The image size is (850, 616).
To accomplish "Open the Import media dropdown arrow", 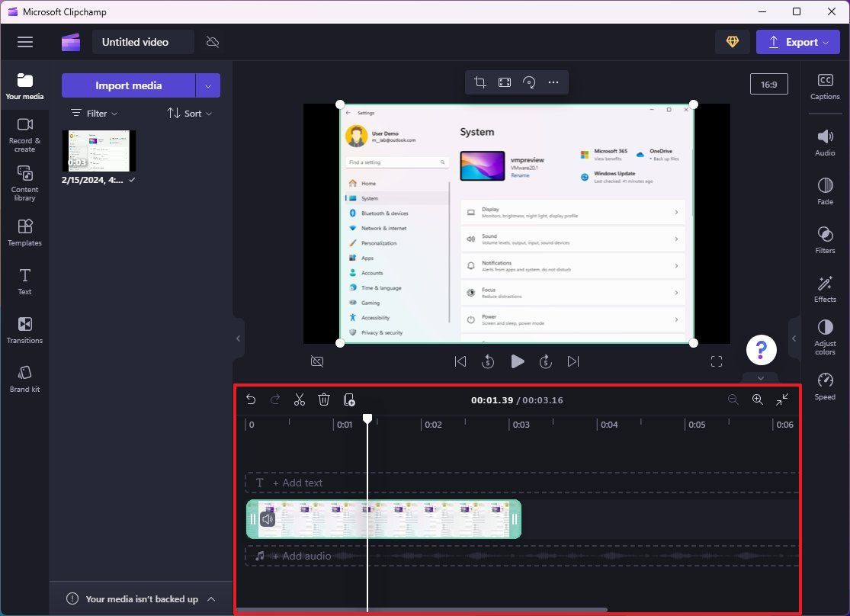I will coord(207,85).
